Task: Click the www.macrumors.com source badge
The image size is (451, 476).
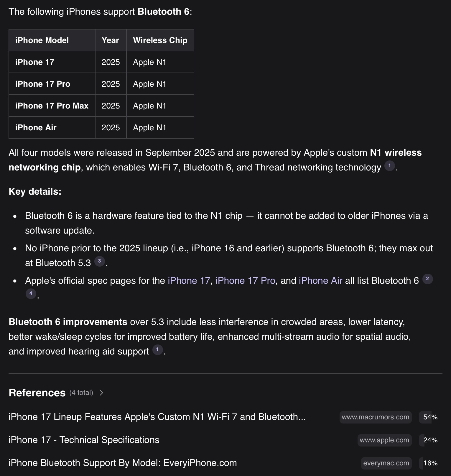Action: point(376,417)
